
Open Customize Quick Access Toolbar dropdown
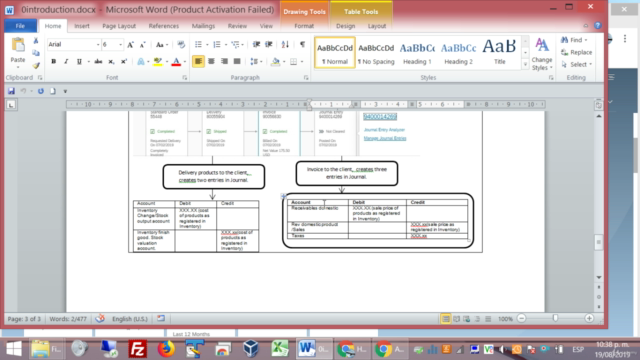point(65,91)
